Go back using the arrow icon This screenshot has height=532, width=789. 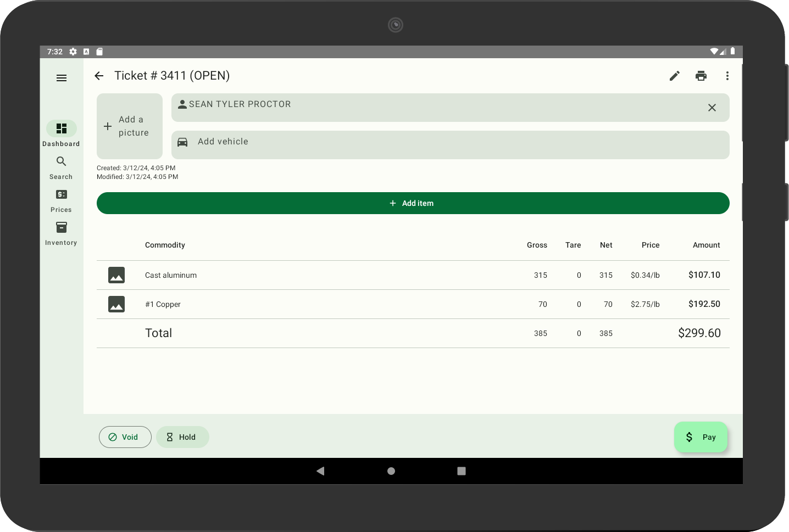[x=99, y=76]
